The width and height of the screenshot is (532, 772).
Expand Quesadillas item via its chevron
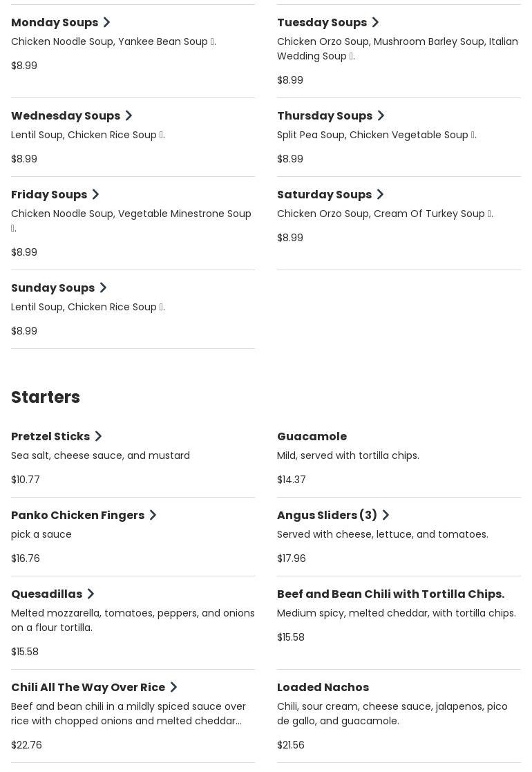tap(91, 594)
